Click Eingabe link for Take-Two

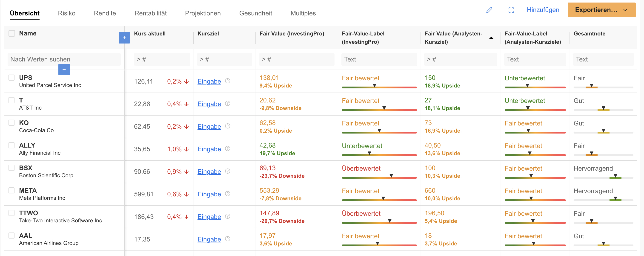pyautogui.click(x=209, y=217)
